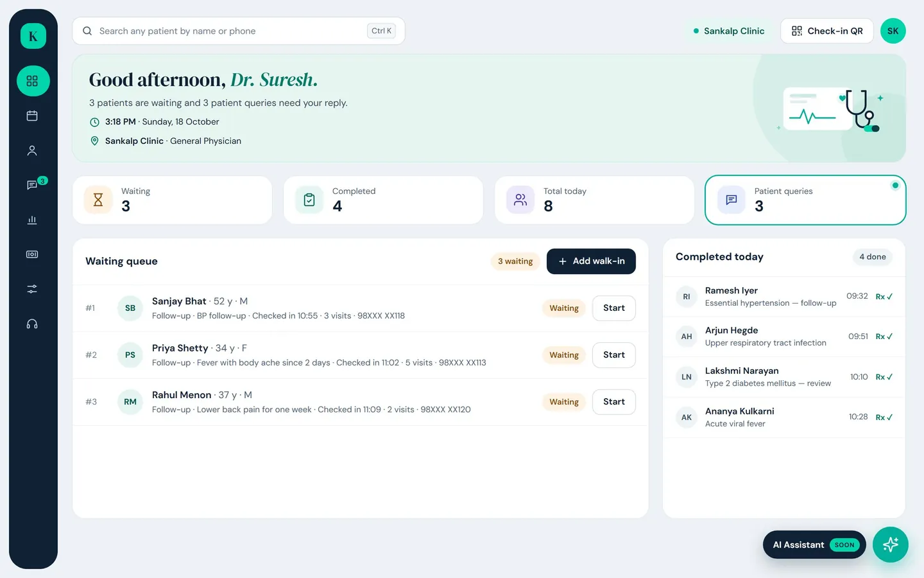Click the LN avatar for Lakshmi Narayan
Screen dimensions: 924x578
pos(687,377)
